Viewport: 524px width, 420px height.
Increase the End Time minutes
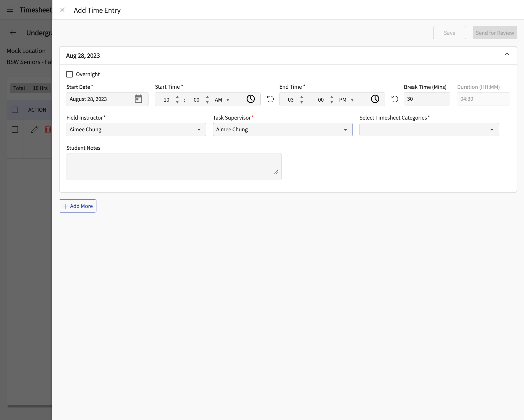332,97
